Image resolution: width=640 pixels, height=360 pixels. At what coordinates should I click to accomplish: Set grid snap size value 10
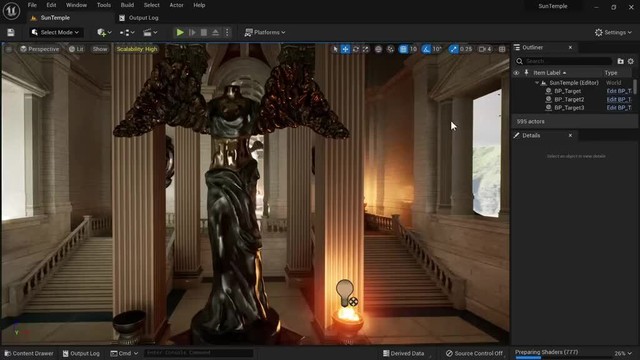click(x=413, y=49)
